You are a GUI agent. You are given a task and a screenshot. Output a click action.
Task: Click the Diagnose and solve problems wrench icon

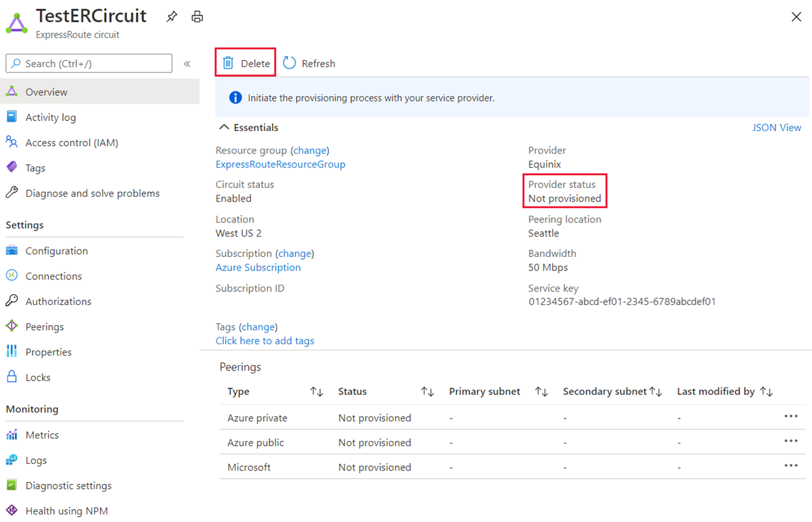[x=13, y=193]
